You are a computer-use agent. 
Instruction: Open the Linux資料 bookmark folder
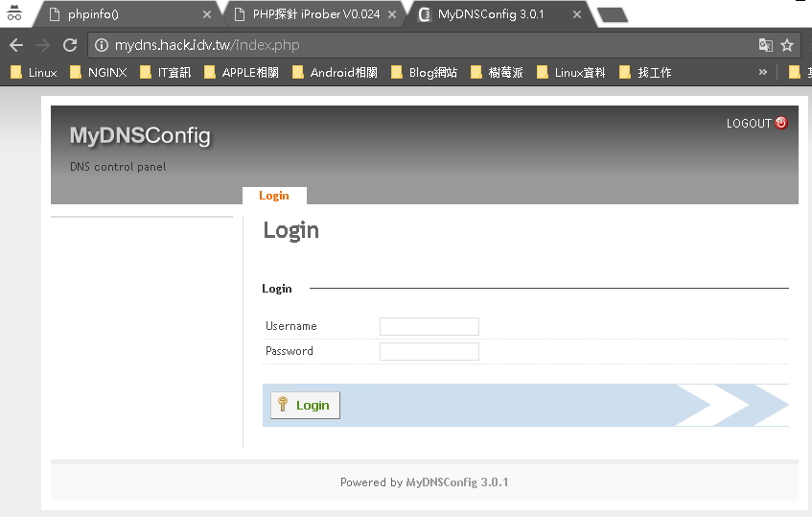tap(570, 73)
